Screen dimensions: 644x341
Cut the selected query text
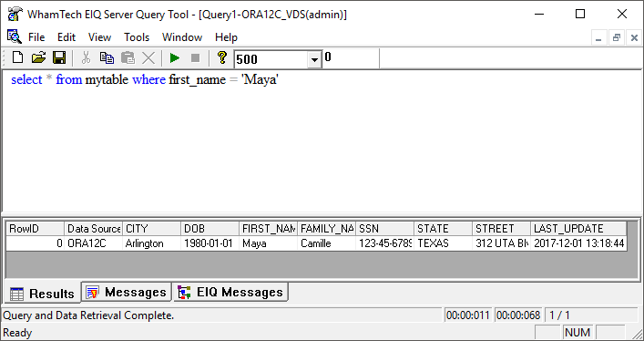click(86, 58)
